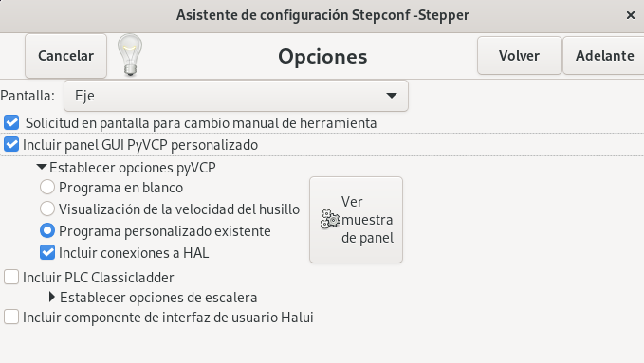Click the Pantalla combo box arrow

click(392, 96)
